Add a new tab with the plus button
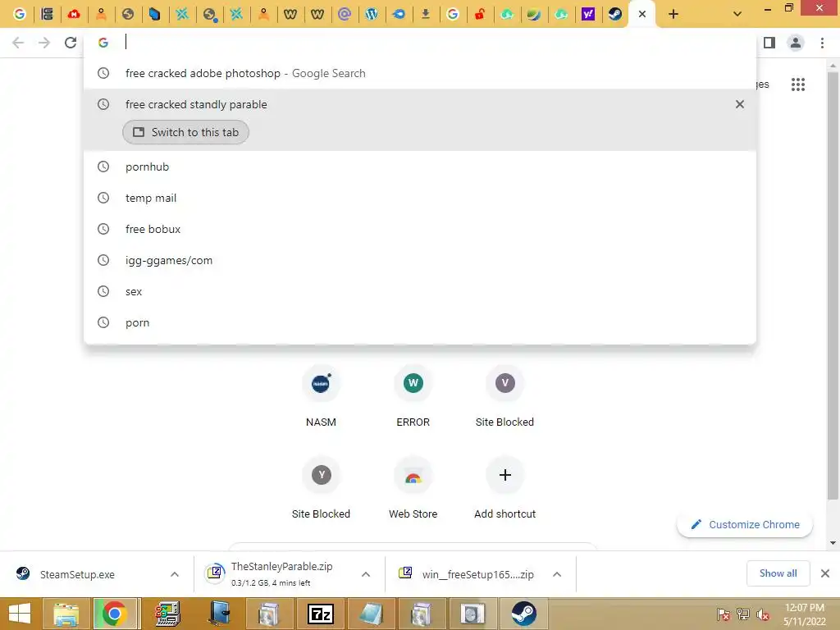Screen dimensions: 840x630 coord(673,14)
